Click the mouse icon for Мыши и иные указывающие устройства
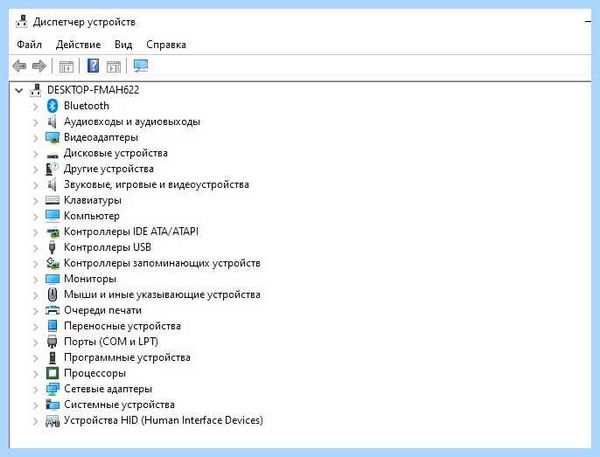 [52, 294]
